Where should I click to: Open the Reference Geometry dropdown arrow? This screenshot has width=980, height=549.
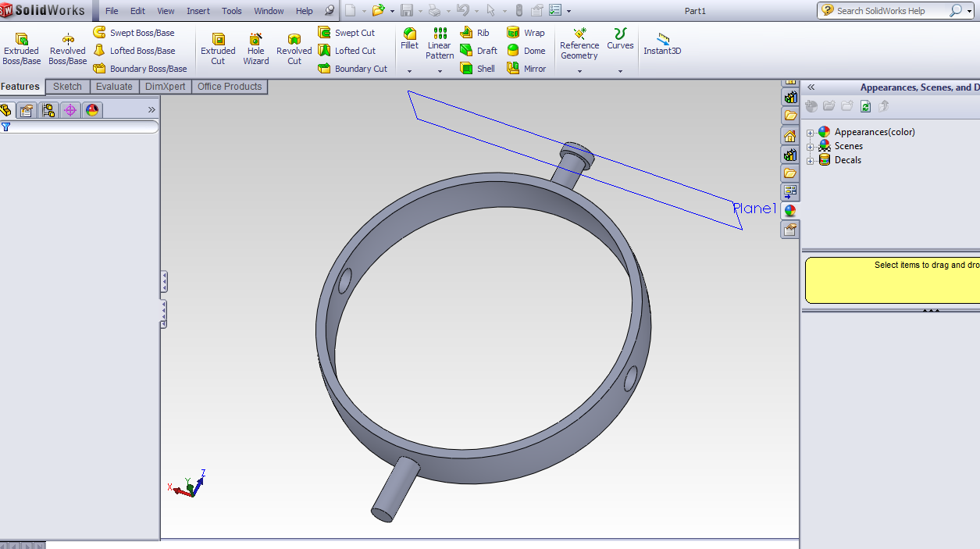[579, 71]
